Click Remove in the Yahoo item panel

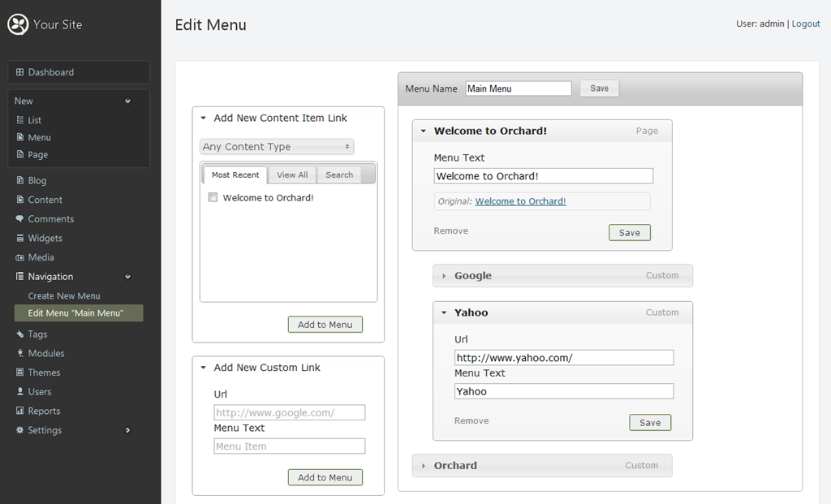point(471,420)
